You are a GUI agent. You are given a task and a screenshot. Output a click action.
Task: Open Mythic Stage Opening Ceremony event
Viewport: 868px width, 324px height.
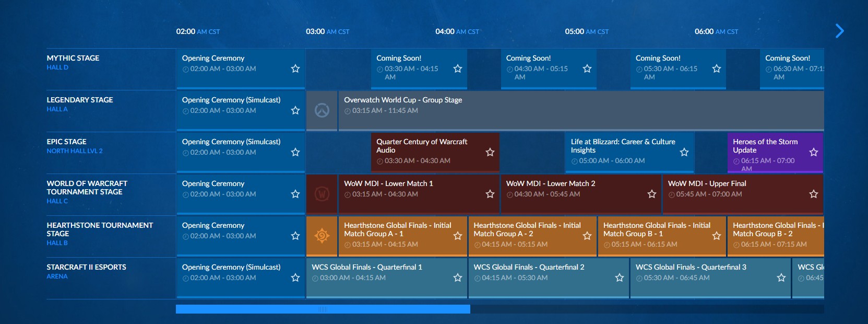click(x=241, y=68)
